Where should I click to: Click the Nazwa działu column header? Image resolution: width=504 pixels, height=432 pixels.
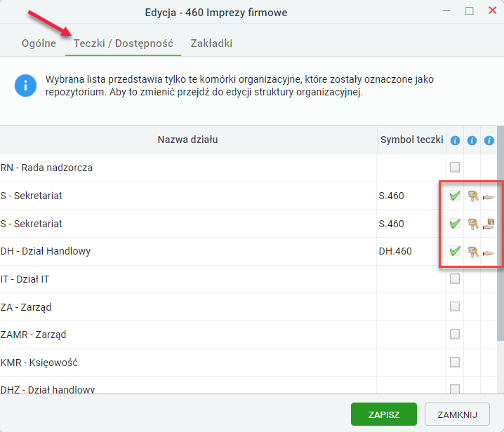click(x=188, y=140)
